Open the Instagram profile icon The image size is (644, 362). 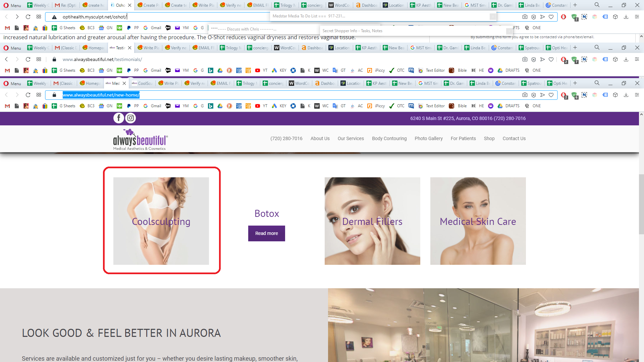130,118
